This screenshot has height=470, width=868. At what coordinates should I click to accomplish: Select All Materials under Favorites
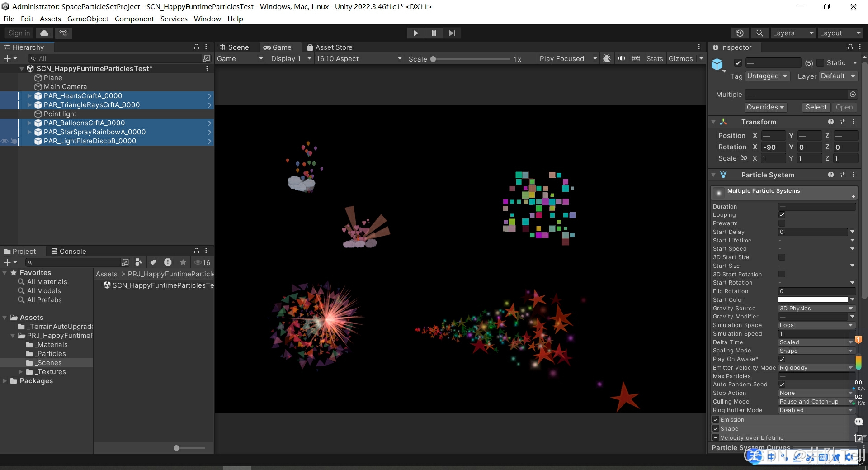point(47,282)
